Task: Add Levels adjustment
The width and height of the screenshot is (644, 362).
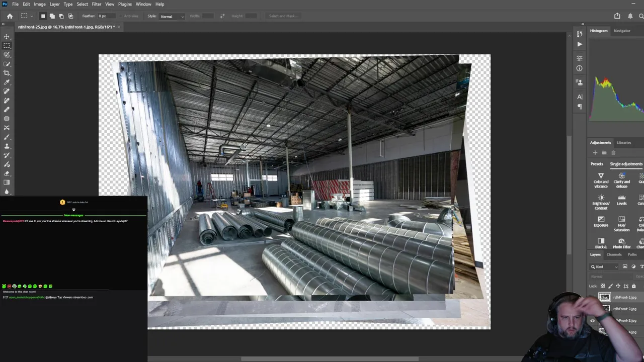Action: click(621, 200)
